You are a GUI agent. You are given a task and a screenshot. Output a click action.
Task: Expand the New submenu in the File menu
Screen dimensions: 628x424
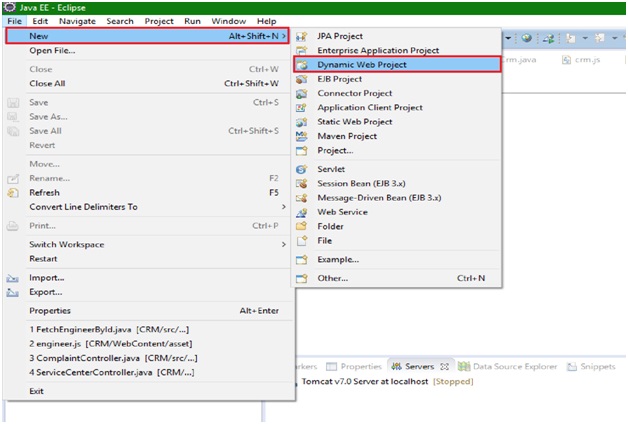click(284, 36)
